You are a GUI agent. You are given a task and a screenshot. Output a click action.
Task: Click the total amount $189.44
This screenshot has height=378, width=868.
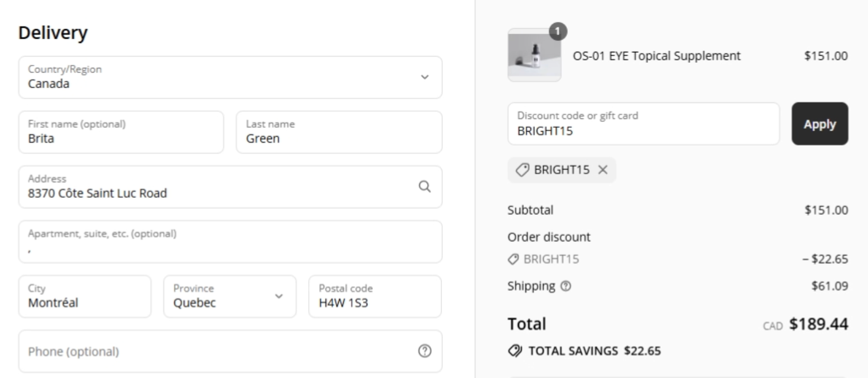[818, 324]
